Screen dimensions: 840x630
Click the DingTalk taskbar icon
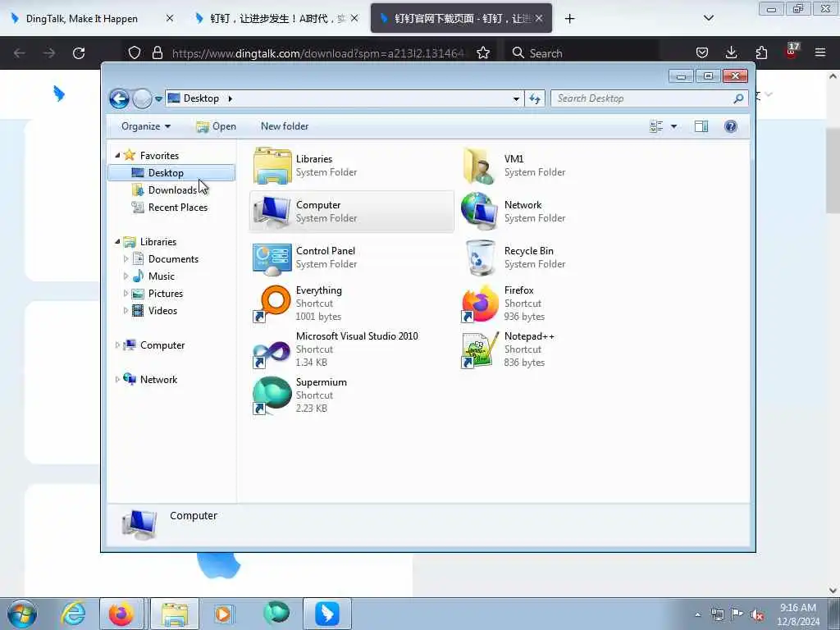(x=327, y=614)
